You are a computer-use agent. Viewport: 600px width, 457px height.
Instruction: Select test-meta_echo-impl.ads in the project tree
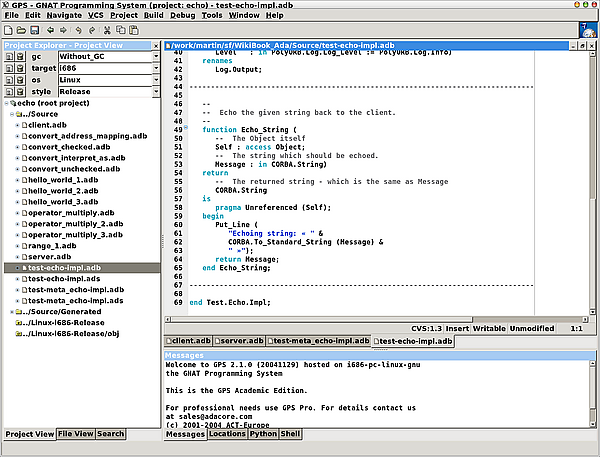coord(76,301)
